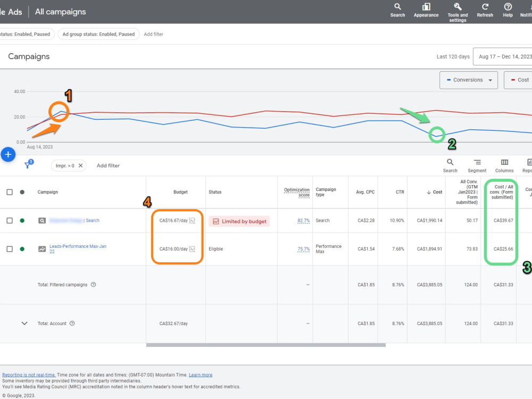Viewport: 532px width, 399px height.
Task: Sort by Campaign type column header
Action: tap(326, 192)
